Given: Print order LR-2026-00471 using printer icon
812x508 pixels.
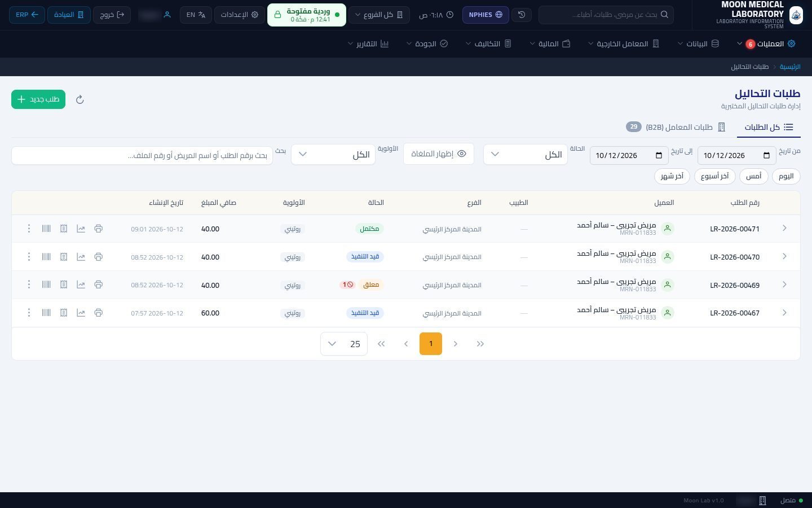Looking at the screenshot, I should [x=98, y=229].
